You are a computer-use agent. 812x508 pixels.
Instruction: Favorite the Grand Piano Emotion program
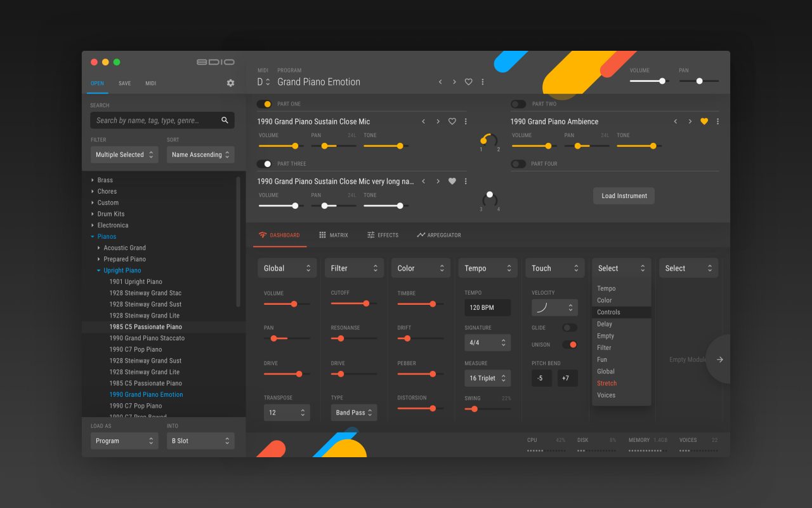(x=468, y=82)
